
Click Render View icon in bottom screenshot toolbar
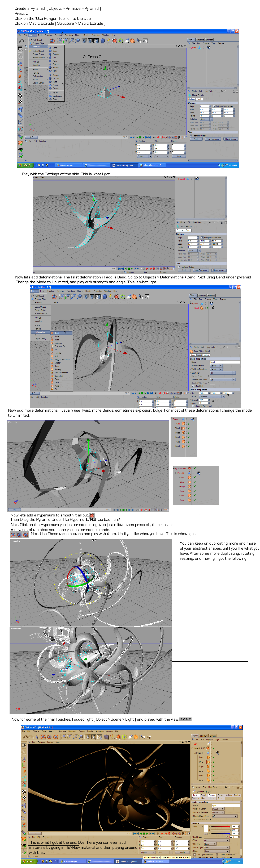pyautogui.click(x=88, y=737)
